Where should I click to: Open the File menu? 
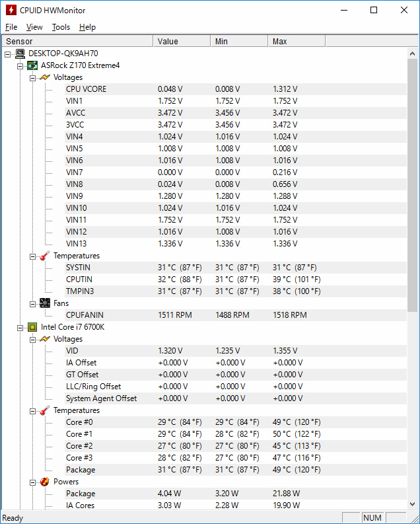[x=11, y=27]
